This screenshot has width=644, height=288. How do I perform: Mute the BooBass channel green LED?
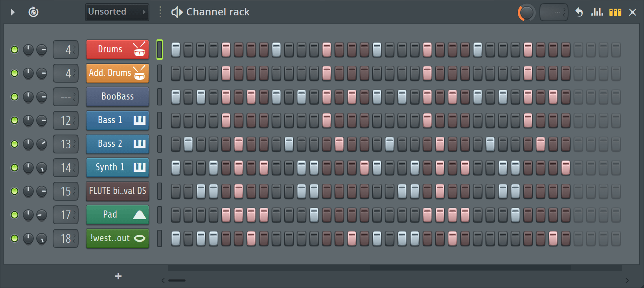15,97
